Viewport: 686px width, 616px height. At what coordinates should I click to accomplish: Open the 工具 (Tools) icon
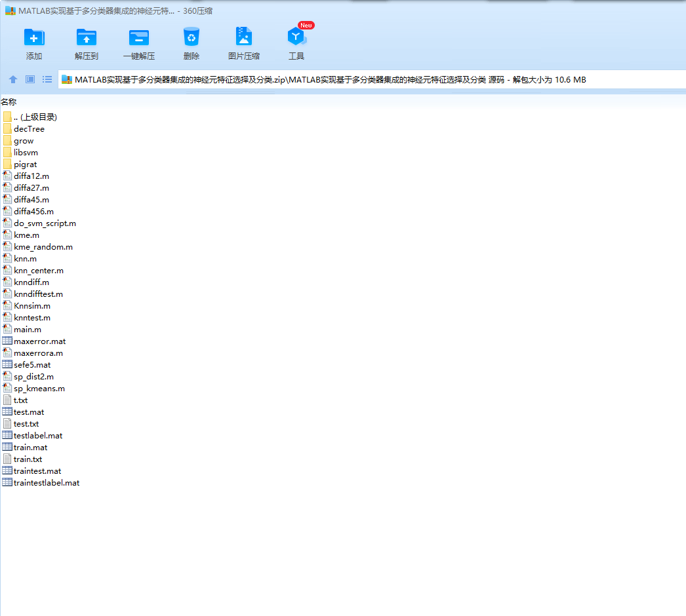tap(296, 37)
